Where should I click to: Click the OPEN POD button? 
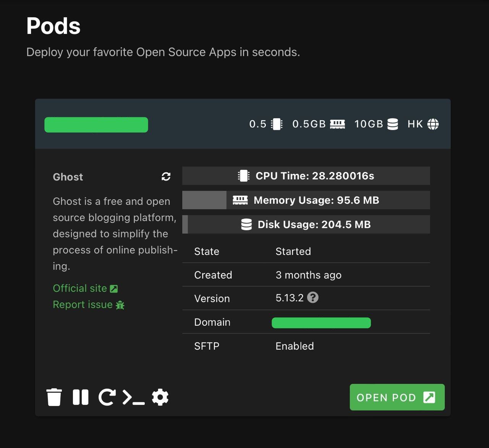[397, 397]
